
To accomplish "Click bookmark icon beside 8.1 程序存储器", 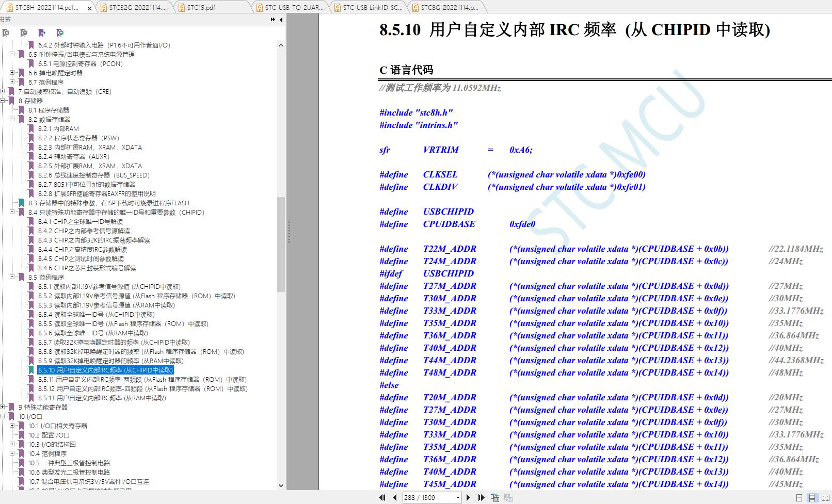I will (22, 110).
